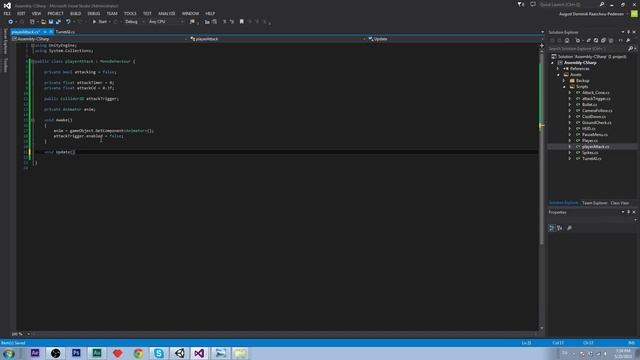The image size is (640, 360).
Task: Select Attack_Cone.cs in Solution Explorer
Action: (596, 93)
